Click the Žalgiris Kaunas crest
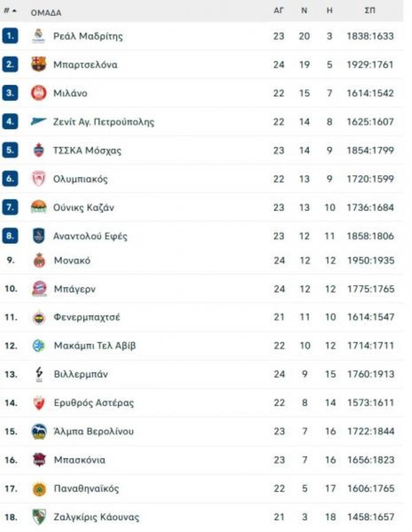This screenshot has height=532, width=412. [x=39, y=517]
